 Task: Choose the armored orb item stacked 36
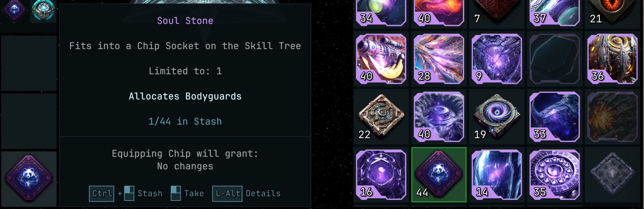[x=613, y=59]
